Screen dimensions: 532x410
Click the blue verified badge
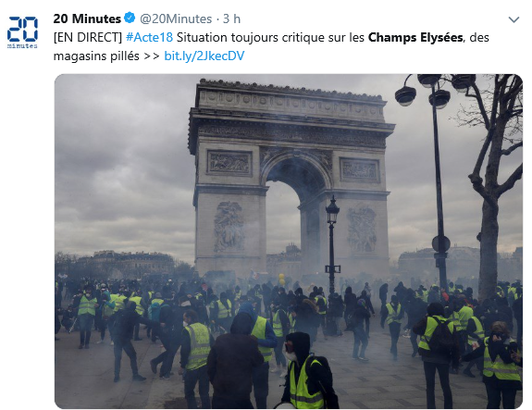tap(130, 18)
